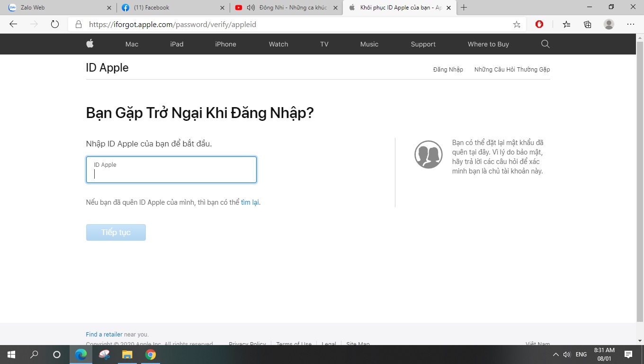Open the volume icon in system tray
Screen dimensions: 644x364
pyautogui.click(x=567, y=355)
